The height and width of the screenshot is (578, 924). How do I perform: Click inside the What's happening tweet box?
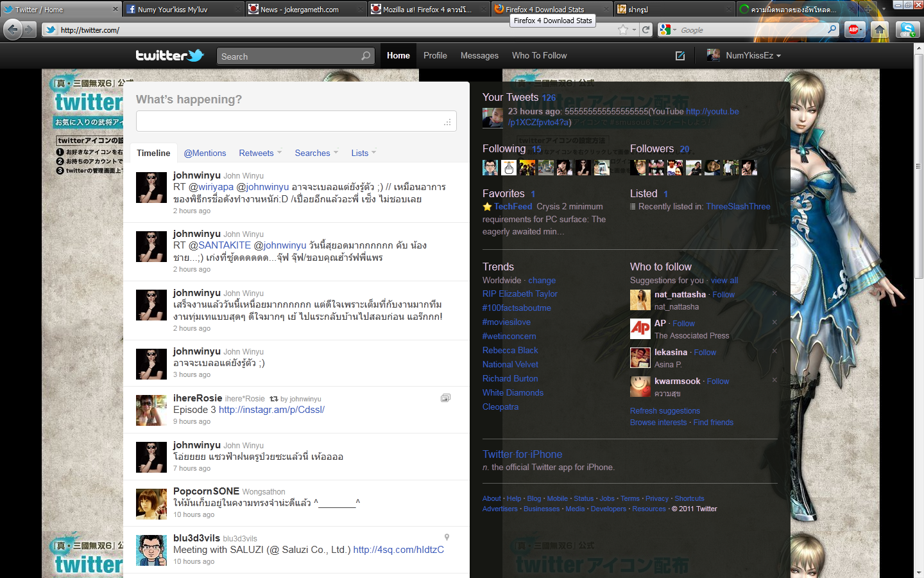click(x=296, y=121)
